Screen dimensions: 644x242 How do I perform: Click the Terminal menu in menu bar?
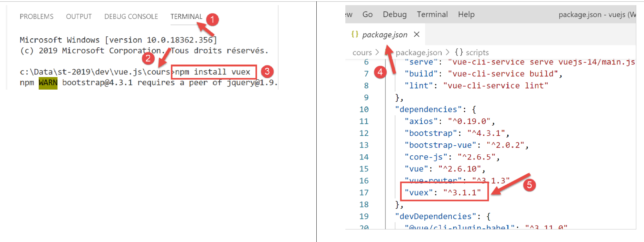pyautogui.click(x=432, y=15)
